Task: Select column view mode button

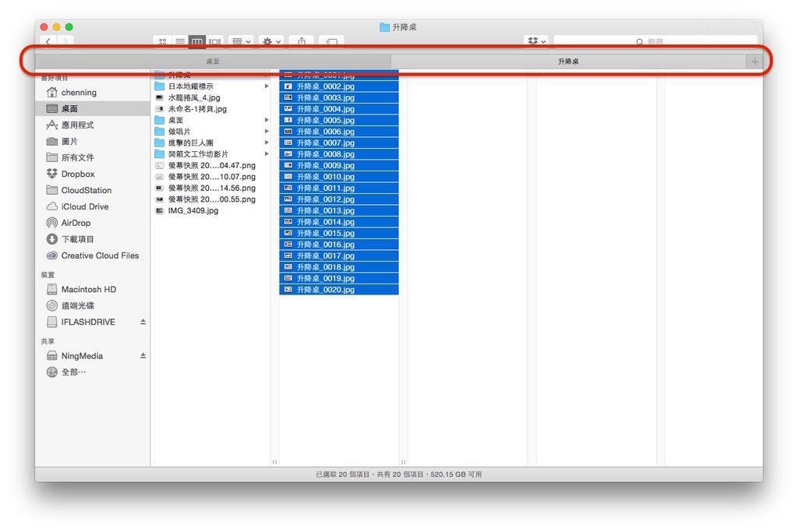Action: [197, 41]
